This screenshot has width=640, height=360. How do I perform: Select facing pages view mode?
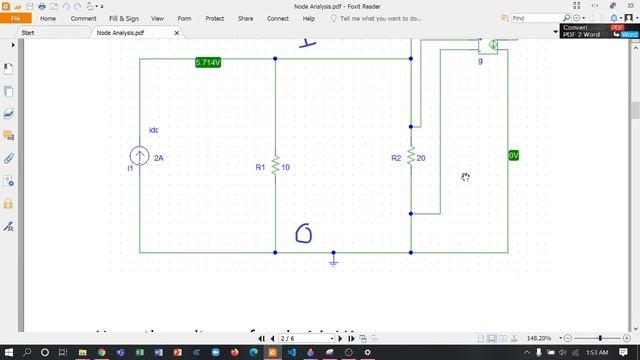point(503,338)
